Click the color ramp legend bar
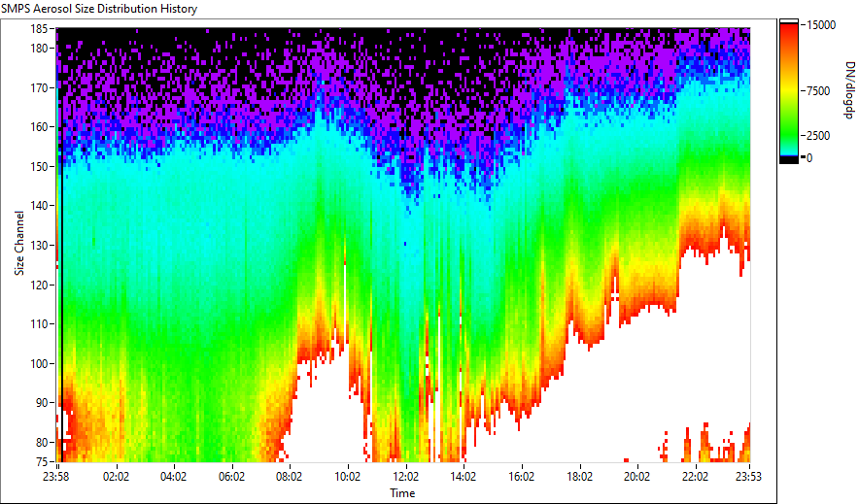 tap(789, 91)
